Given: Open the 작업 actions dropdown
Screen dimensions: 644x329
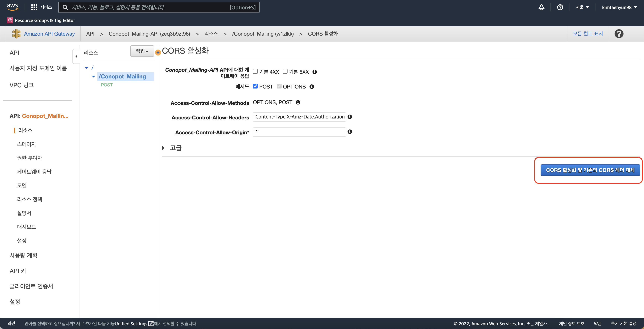Looking at the screenshot, I should pyautogui.click(x=142, y=51).
